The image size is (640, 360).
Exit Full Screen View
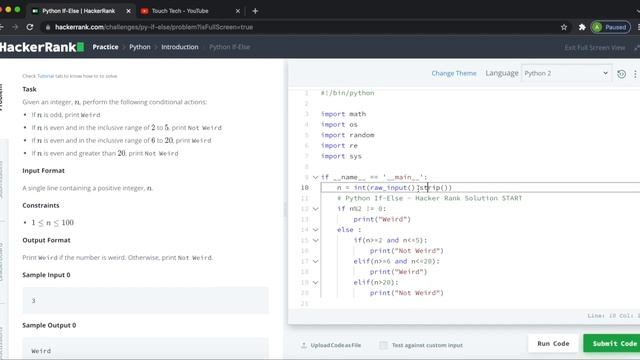coord(595,48)
